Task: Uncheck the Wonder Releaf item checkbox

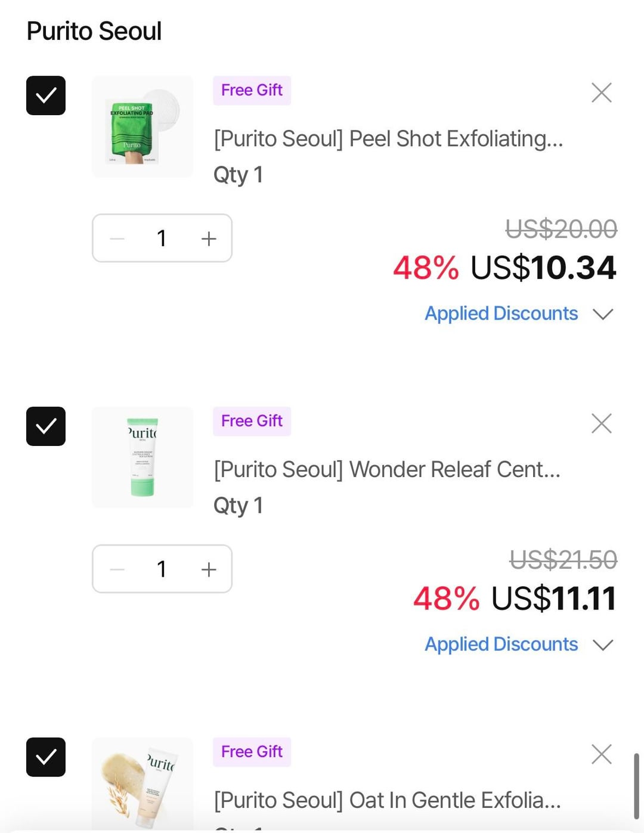Action: (x=46, y=426)
